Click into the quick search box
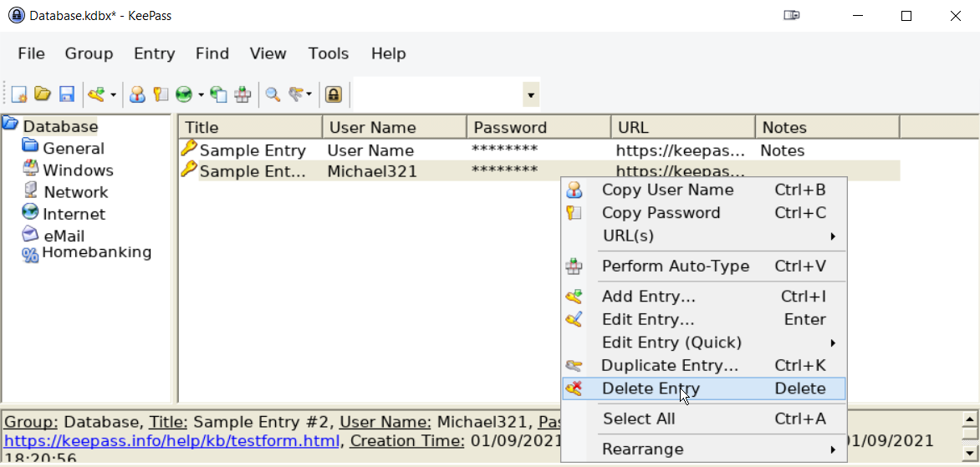The image size is (980, 467). 438,94
